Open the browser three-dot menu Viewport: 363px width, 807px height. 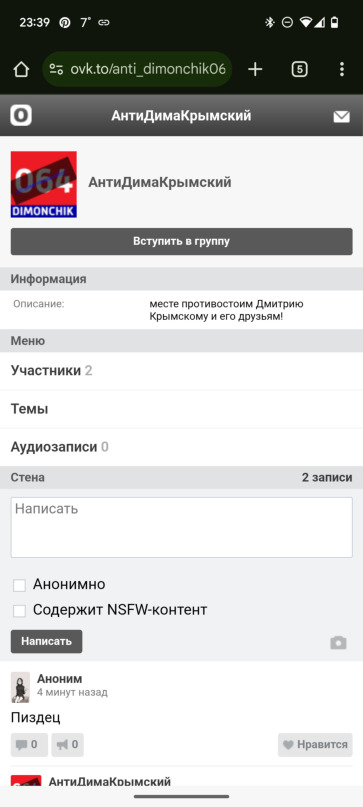click(342, 69)
